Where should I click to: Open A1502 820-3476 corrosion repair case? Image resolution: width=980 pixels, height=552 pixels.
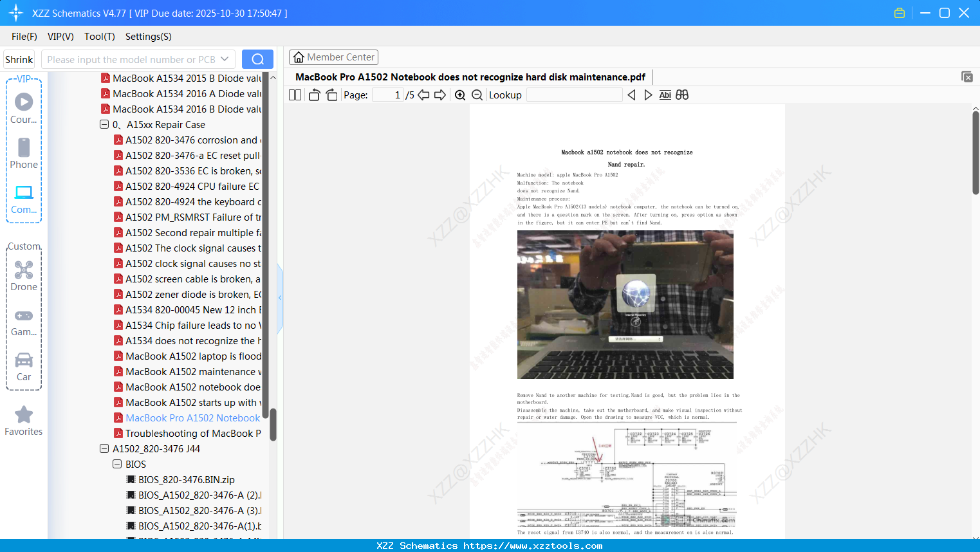pos(188,140)
